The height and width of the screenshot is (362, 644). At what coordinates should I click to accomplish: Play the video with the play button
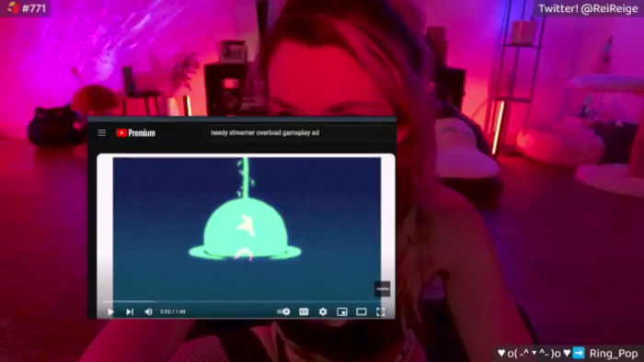[x=110, y=312]
